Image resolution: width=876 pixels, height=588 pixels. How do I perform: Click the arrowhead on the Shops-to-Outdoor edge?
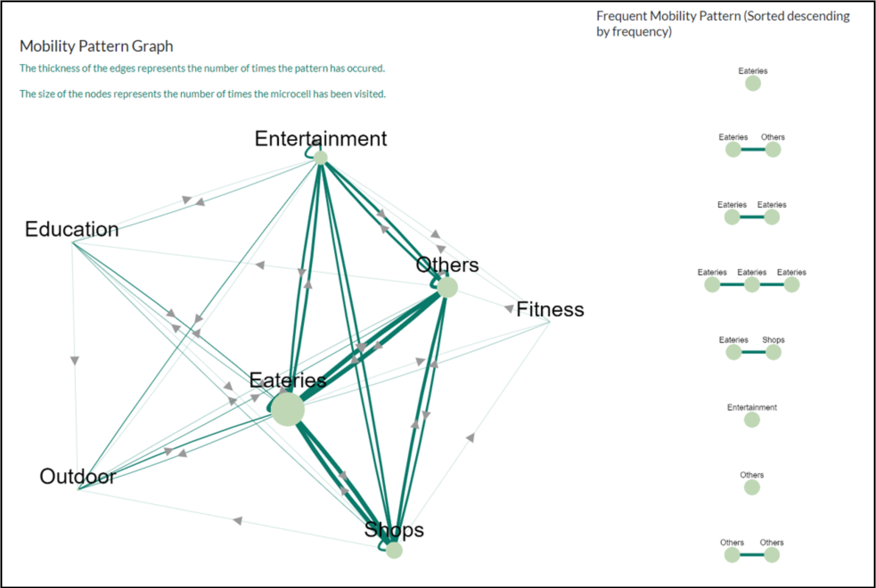point(238,520)
